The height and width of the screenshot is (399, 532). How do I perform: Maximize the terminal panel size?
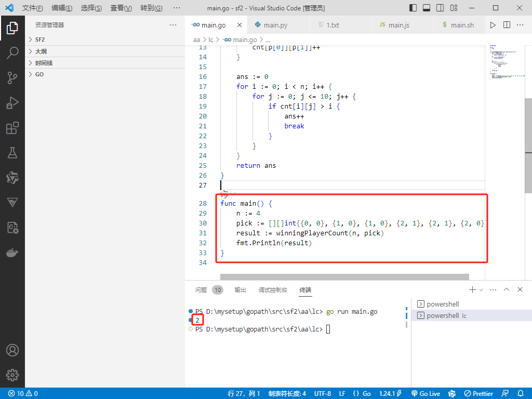tap(507, 289)
